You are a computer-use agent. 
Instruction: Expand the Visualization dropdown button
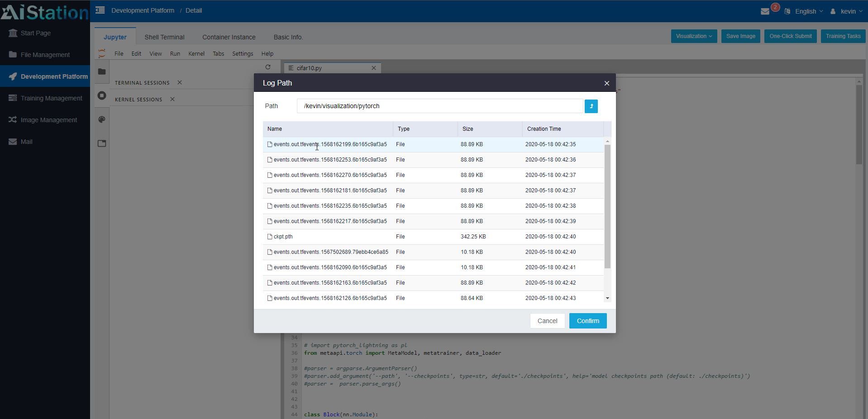(693, 36)
